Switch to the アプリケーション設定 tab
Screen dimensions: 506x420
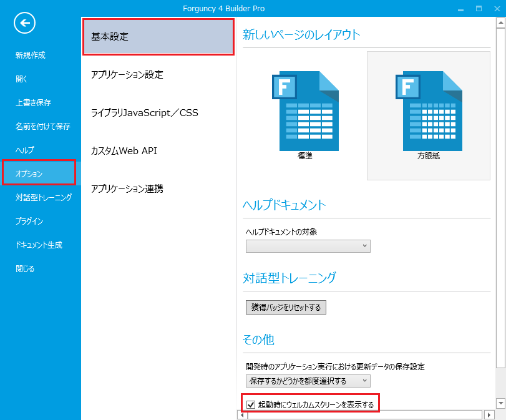[x=127, y=74]
